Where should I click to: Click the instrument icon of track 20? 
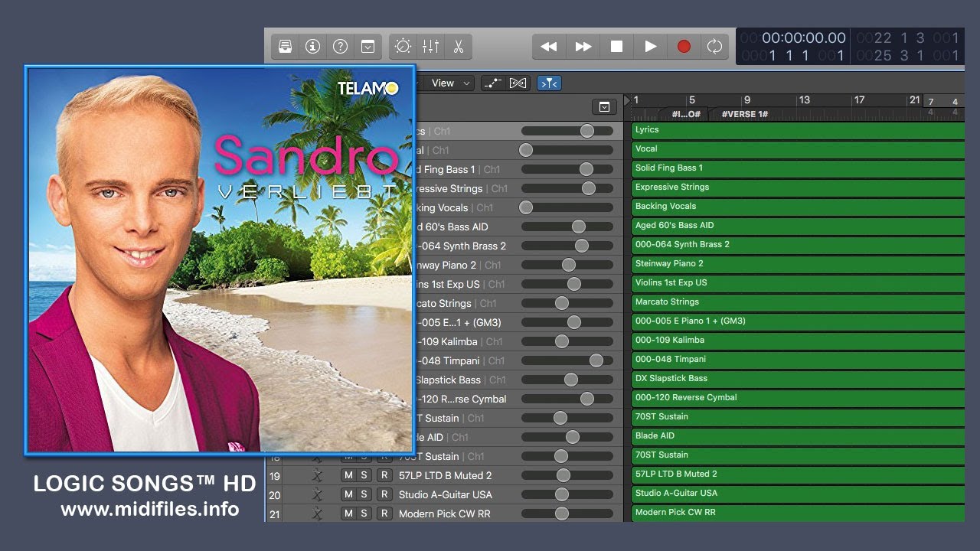(317, 494)
